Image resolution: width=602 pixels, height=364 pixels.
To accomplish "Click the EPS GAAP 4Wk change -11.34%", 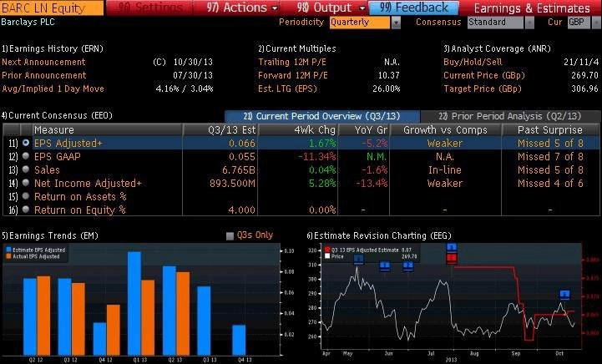I will tap(317, 156).
